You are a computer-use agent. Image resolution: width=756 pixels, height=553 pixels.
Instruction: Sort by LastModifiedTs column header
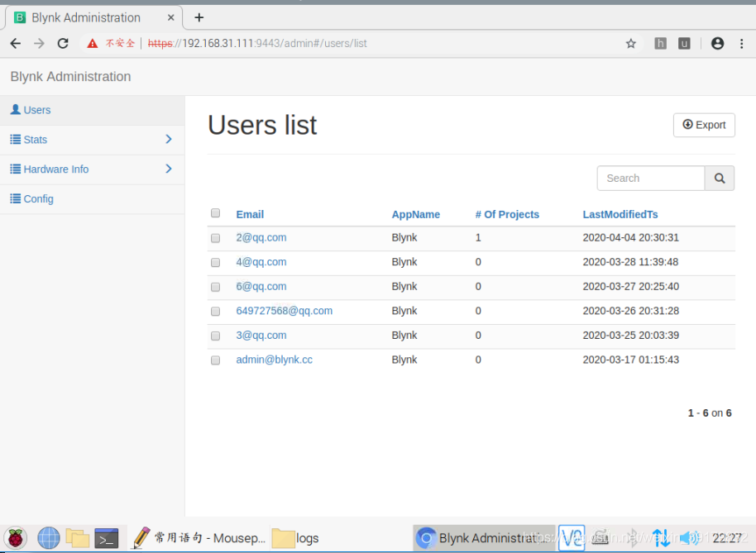tap(620, 214)
